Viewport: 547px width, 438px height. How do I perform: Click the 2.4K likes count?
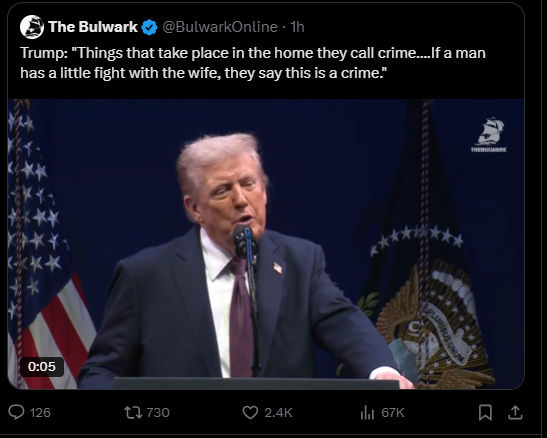[278, 413]
